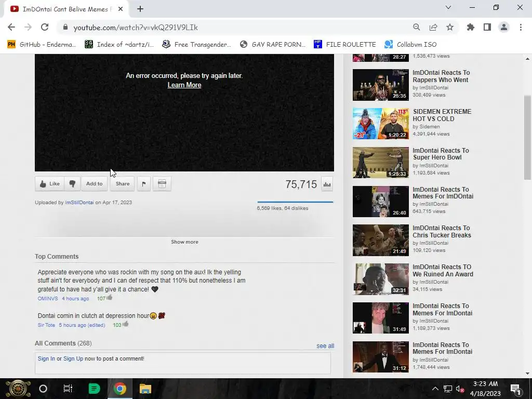Screen dimensions: 532x399
Task: Click the page vertical scrollbar
Action: [528, 137]
